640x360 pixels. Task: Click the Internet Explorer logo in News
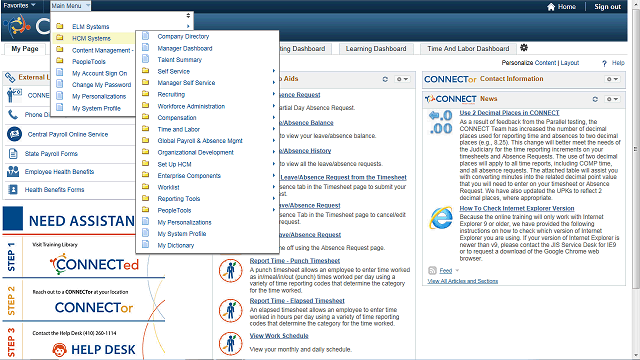[x=441, y=218]
